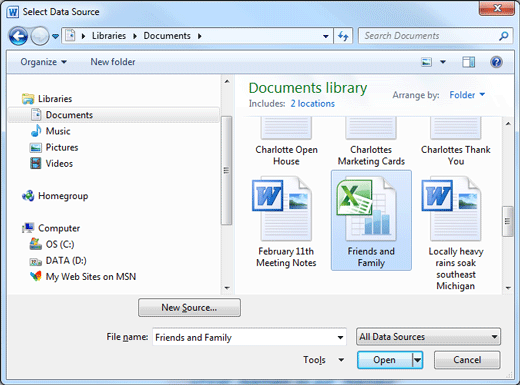Click Documents in the address path
This screenshot has height=385, width=520.
167,36
